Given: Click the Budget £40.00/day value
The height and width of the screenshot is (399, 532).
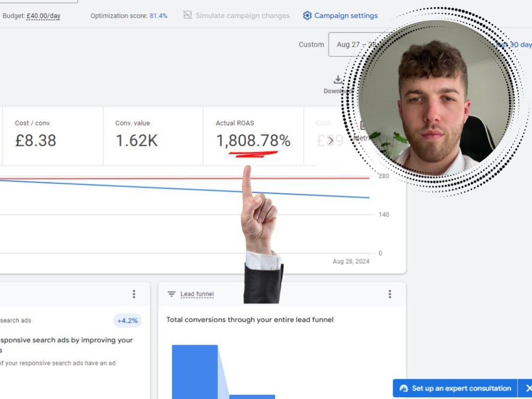Looking at the screenshot, I should pos(44,16).
